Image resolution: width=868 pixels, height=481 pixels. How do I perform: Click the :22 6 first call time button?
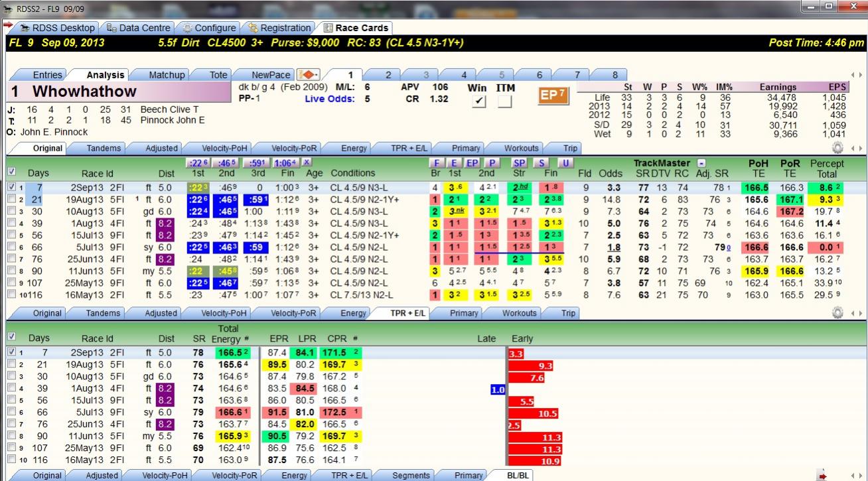tap(198, 163)
